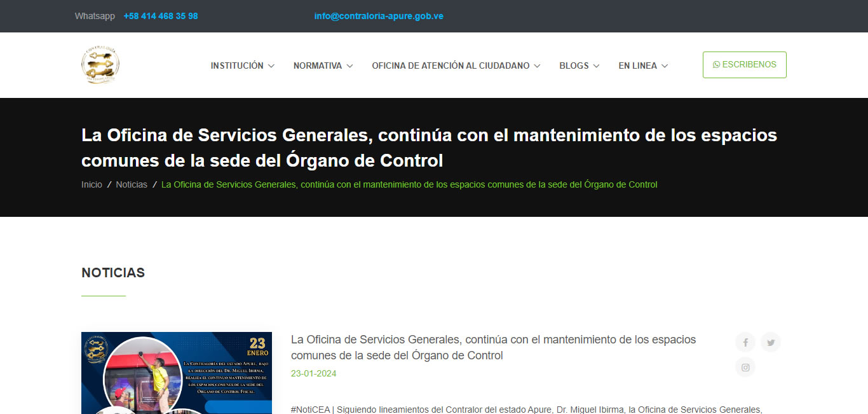The width and height of the screenshot is (868, 414).
Task: Go to Noticias breadcrumb
Action: pos(132,184)
